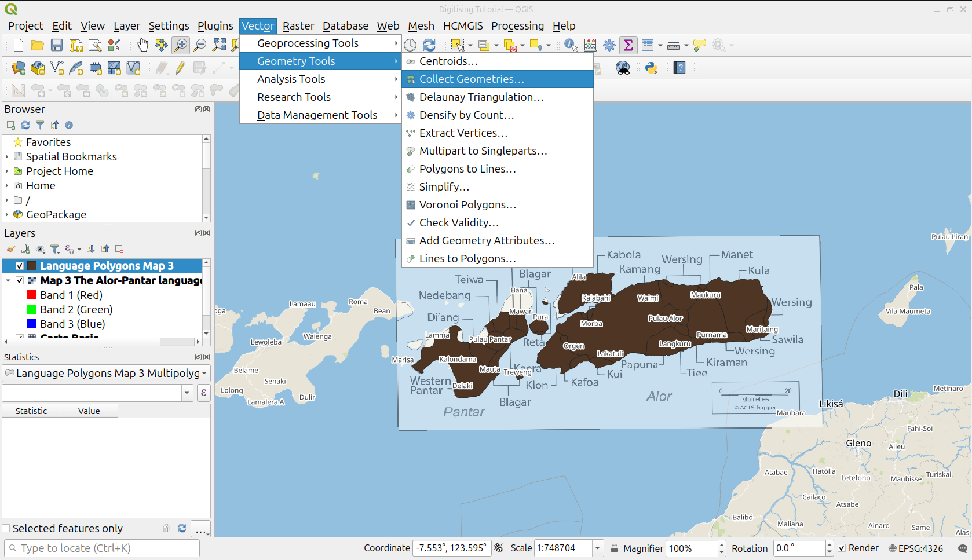
Task: Click the EPSG:4326 CRS button
Action: tap(915, 548)
